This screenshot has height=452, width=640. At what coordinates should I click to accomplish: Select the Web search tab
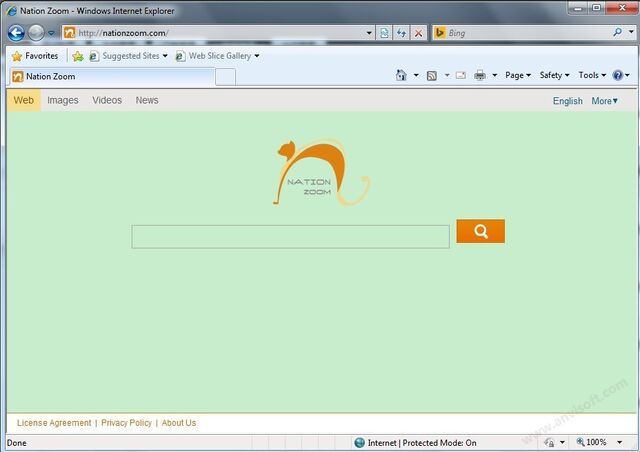pos(24,100)
